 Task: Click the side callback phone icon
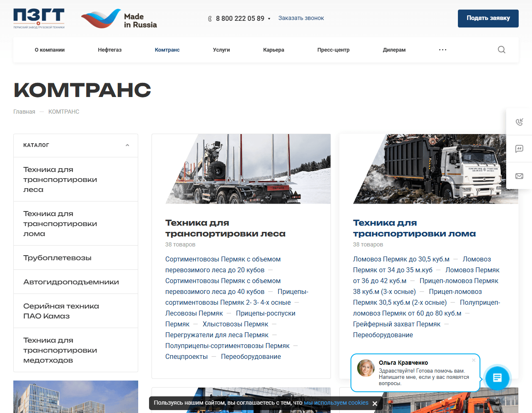pyautogui.click(x=519, y=122)
